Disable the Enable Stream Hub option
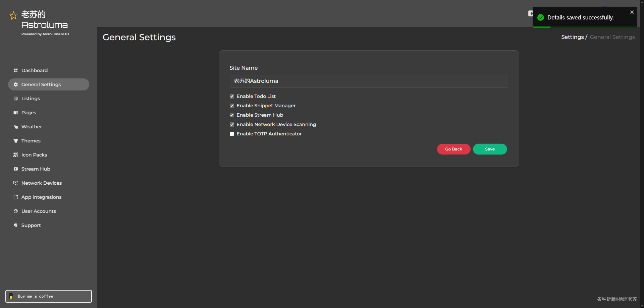The height and width of the screenshot is (308, 644). [x=232, y=115]
